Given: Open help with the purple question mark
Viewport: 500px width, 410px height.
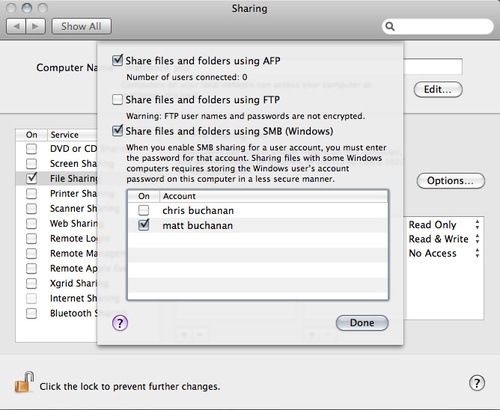Looking at the screenshot, I should (120, 323).
